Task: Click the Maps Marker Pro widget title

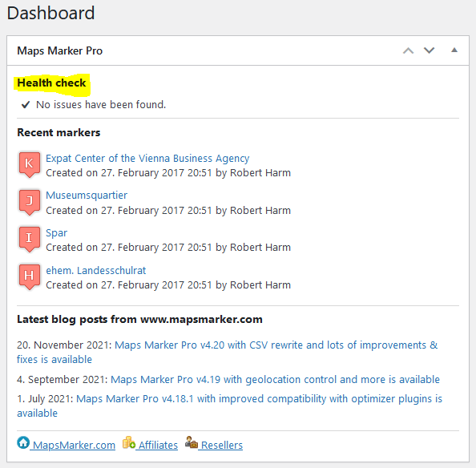Action: click(60, 50)
